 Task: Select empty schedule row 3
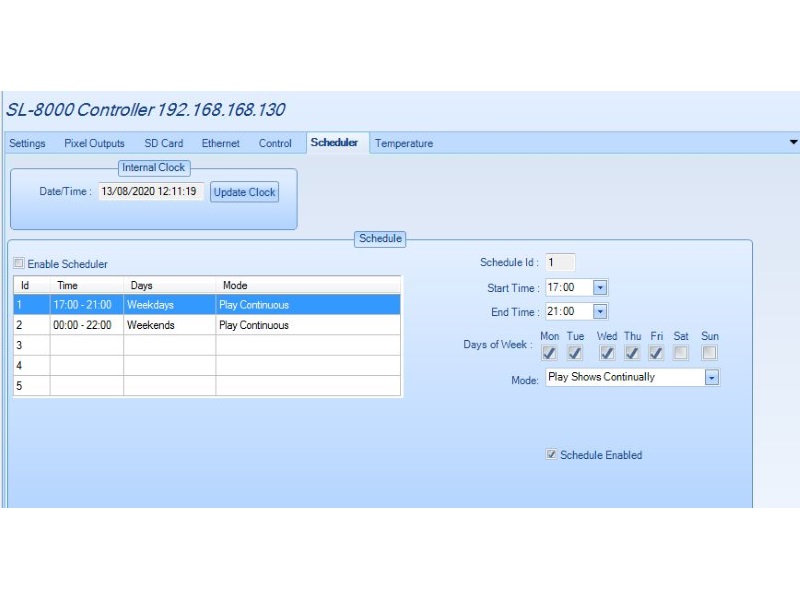click(x=207, y=345)
